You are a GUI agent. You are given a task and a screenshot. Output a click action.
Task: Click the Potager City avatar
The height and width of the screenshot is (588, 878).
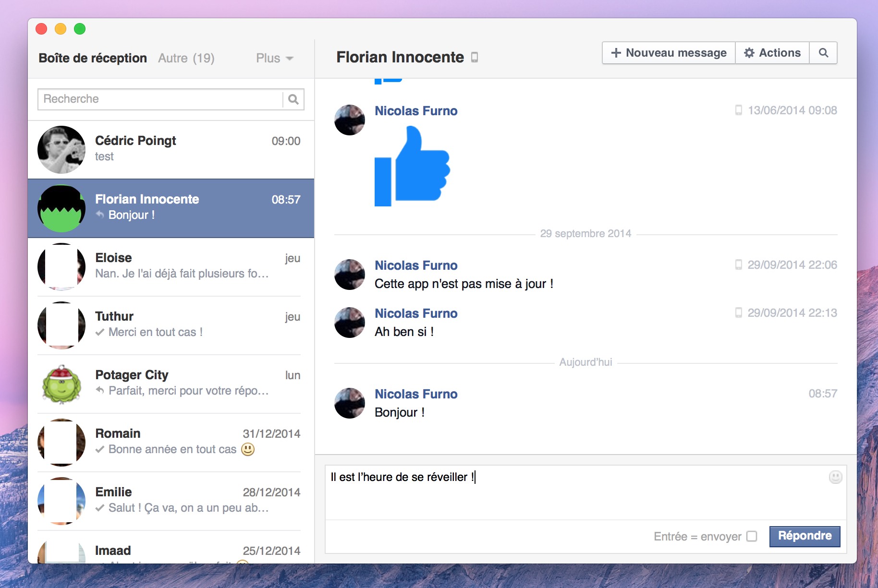(x=61, y=384)
